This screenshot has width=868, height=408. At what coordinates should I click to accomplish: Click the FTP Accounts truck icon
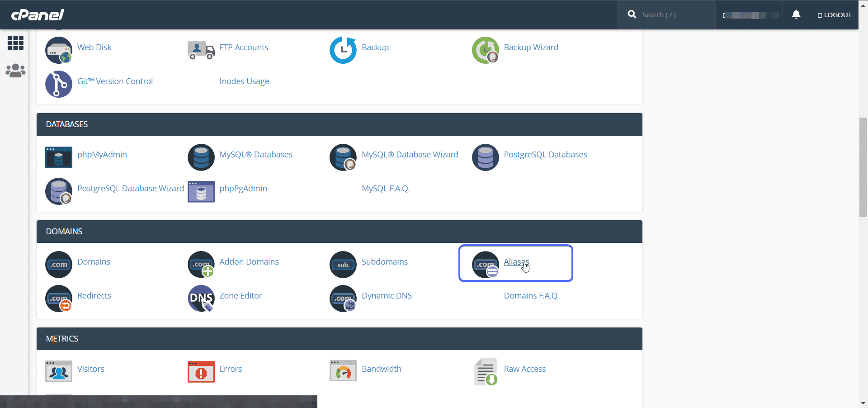point(201,50)
